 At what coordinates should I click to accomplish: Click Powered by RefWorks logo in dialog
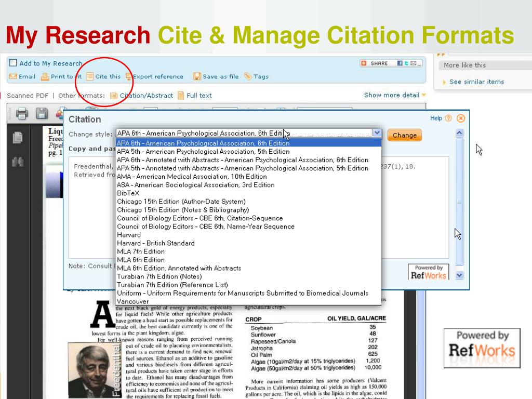point(428,272)
